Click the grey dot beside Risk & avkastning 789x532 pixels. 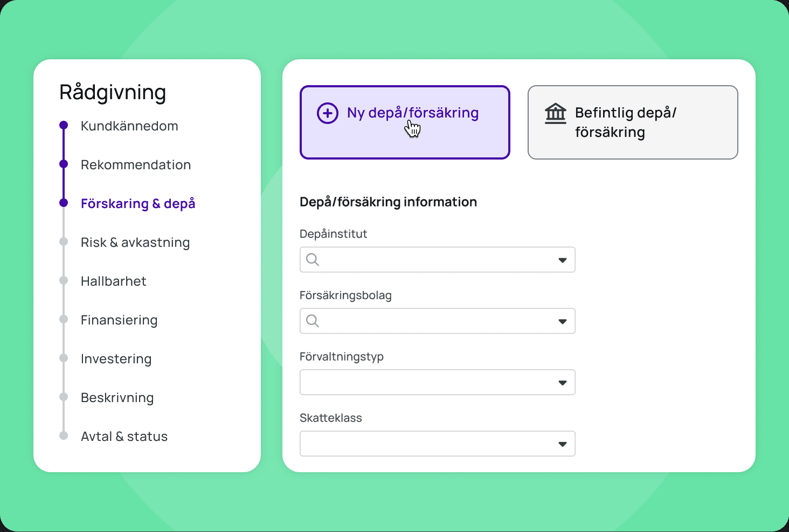point(64,242)
